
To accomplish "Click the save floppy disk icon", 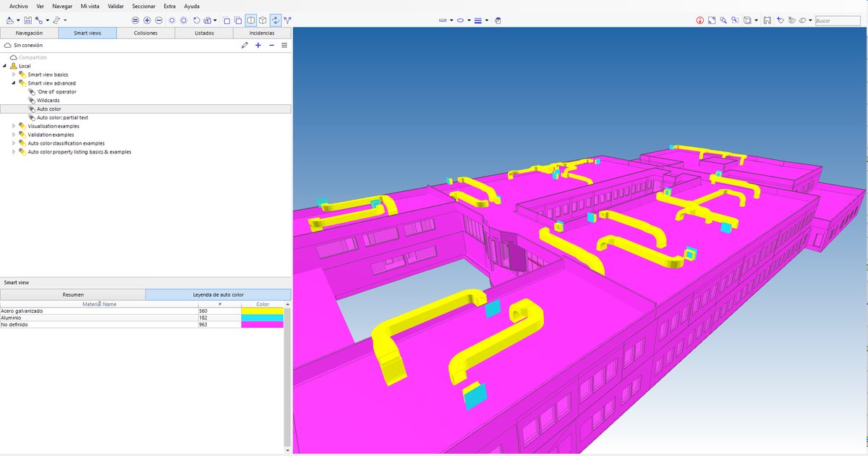I will (27, 20).
